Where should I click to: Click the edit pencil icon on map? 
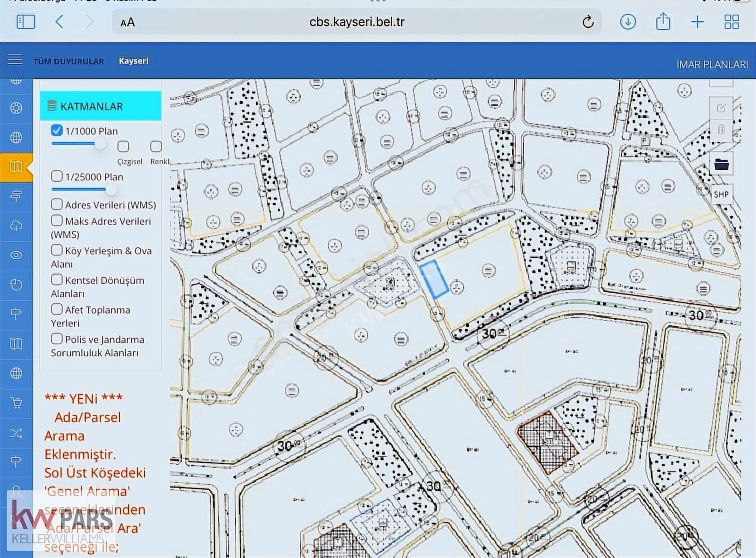point(721,108)
